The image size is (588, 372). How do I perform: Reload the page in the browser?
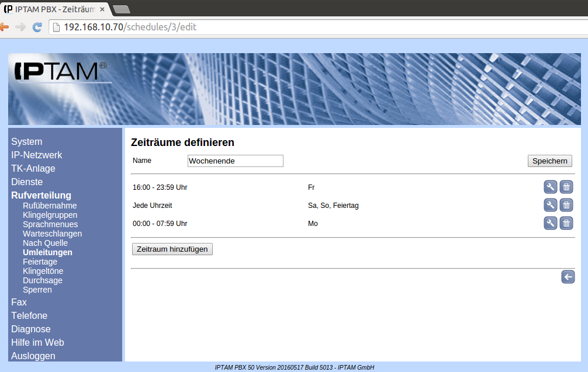click(x=37, y=27)
